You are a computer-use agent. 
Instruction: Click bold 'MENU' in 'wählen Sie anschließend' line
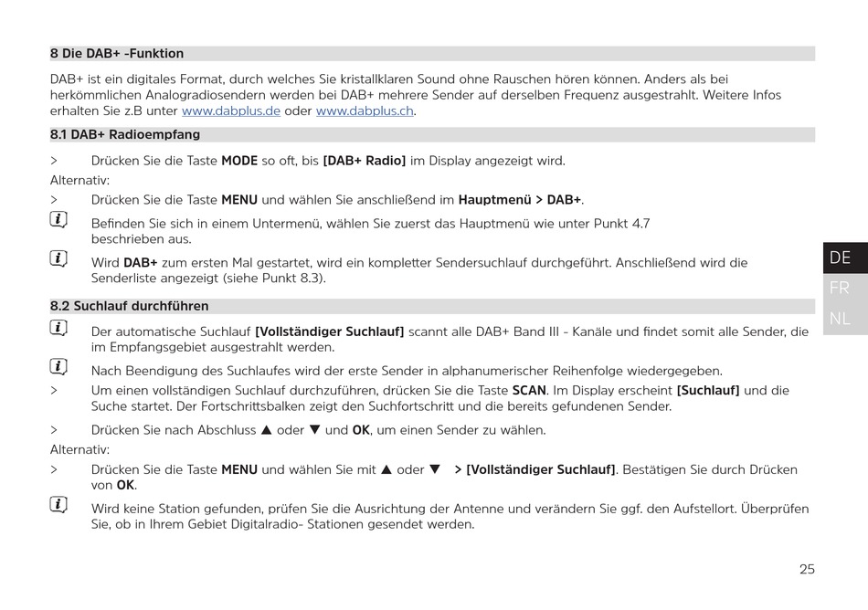coord(239,200)
